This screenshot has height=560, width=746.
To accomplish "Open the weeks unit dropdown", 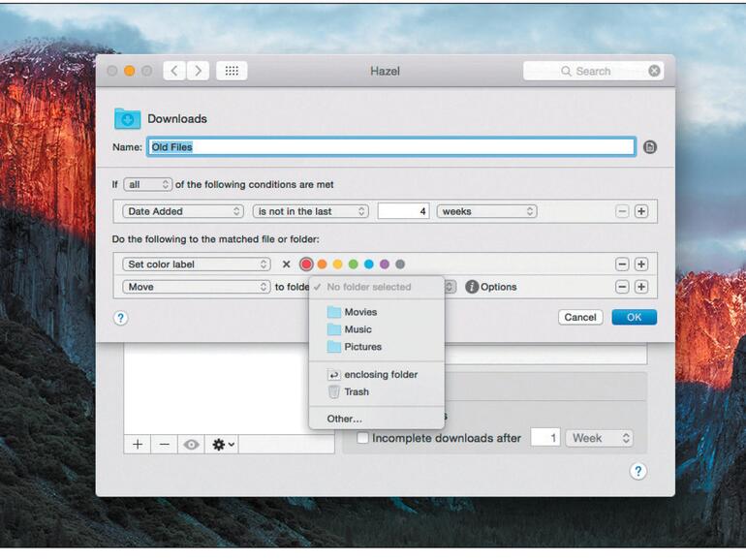I will click(x=486, y=211).
